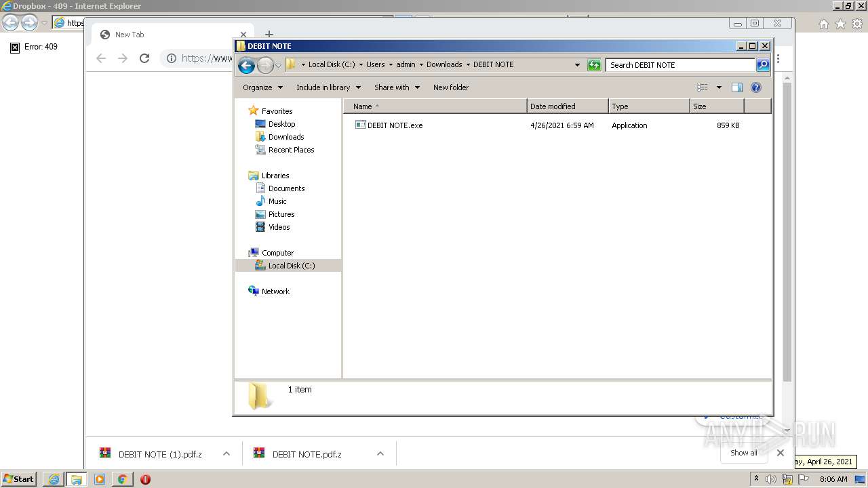Image resolution: width=868 pixels, height=488 pixels.
Task: Open options for DEBIT NOTE.pdf.z download
Action: [x=380, y=454]
